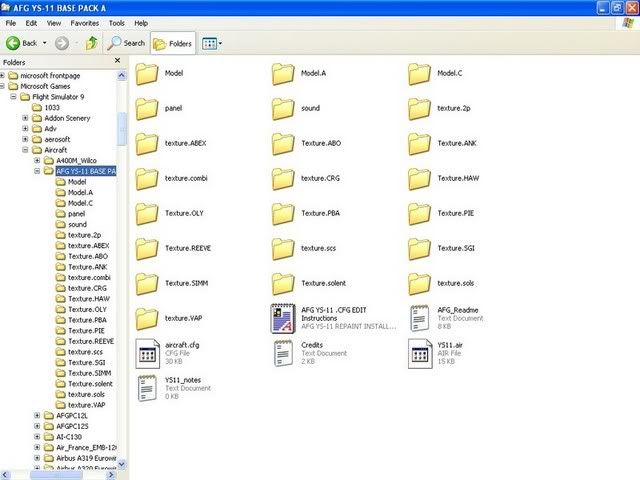The height and width of the screenshot is (480, 640).
Task: Select the Texture.PIE folder in main pane
Action: coord(441,214)
